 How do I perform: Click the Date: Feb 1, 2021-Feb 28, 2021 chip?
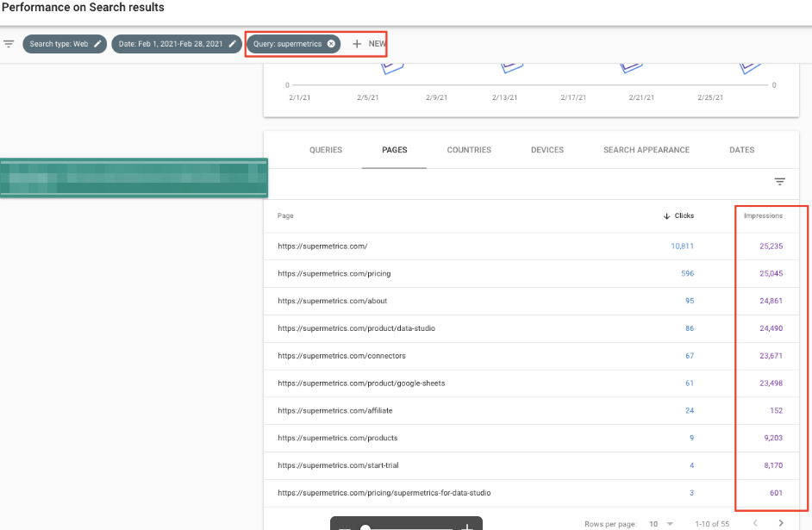[x=177, y=44]
